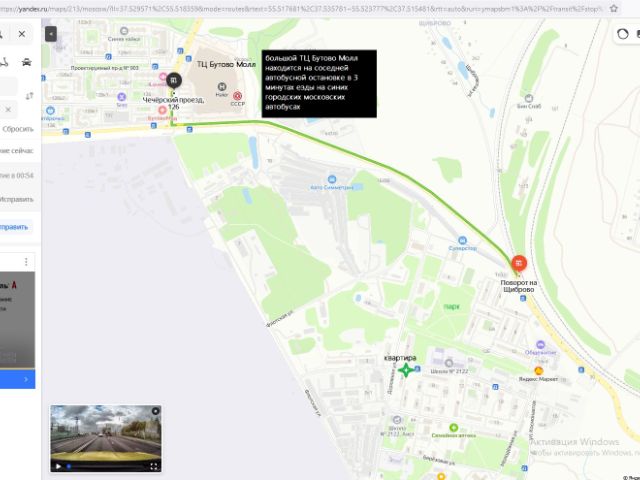Viewport: 640px width, 480px height.
Task: Swap route start and destination points
Action: coord(29,96)
